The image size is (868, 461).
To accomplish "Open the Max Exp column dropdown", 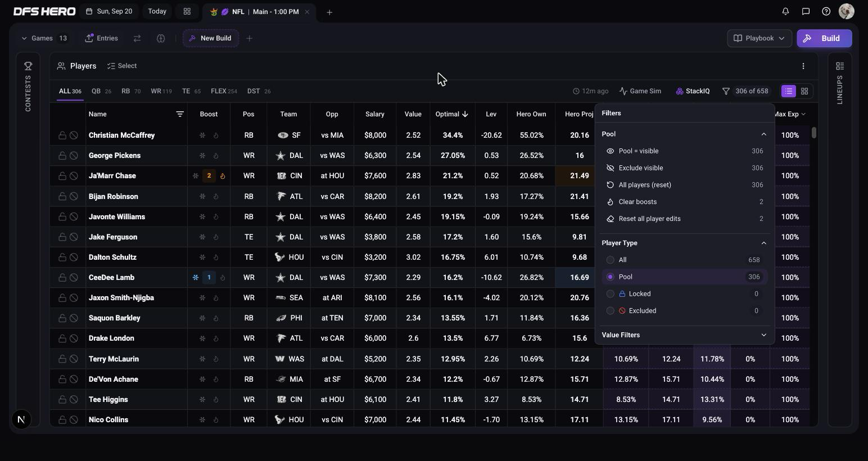I will click(x=803, y=114).
